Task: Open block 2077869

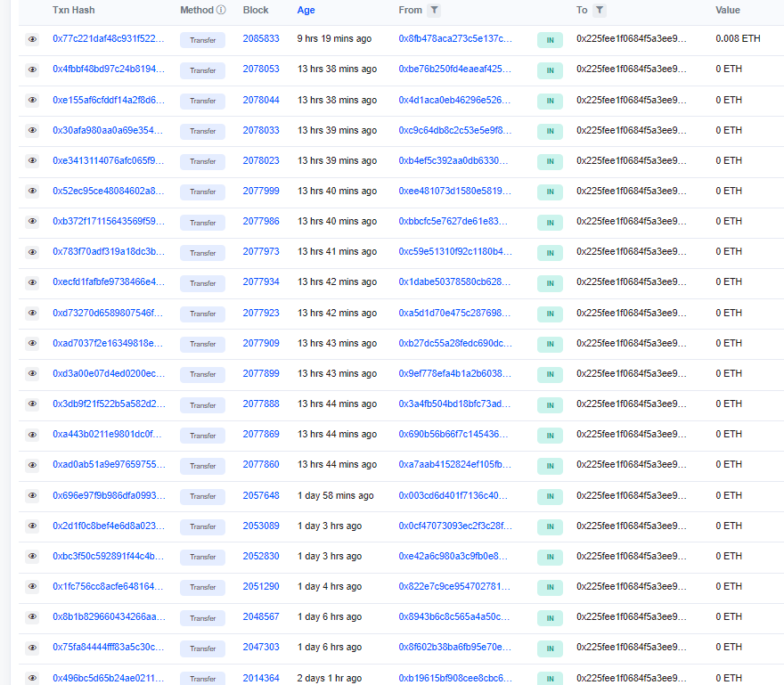Action: click(261, 434)
